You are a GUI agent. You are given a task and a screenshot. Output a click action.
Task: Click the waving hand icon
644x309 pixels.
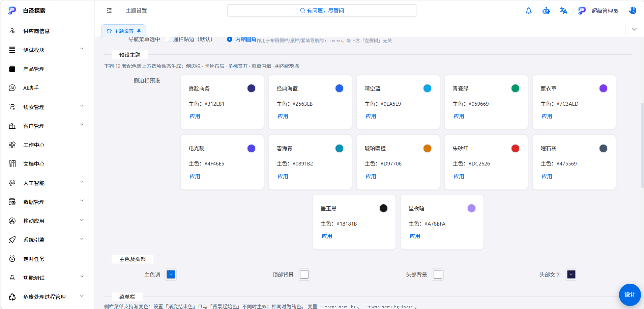[633, 10]
